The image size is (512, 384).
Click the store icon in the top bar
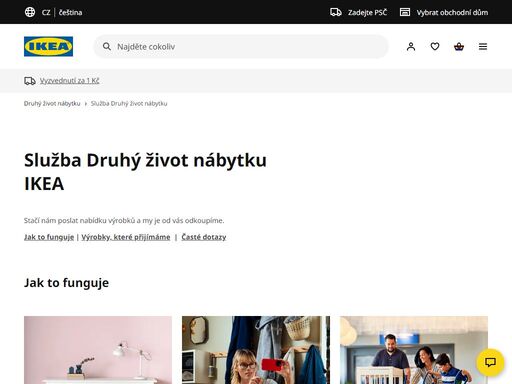405,12
